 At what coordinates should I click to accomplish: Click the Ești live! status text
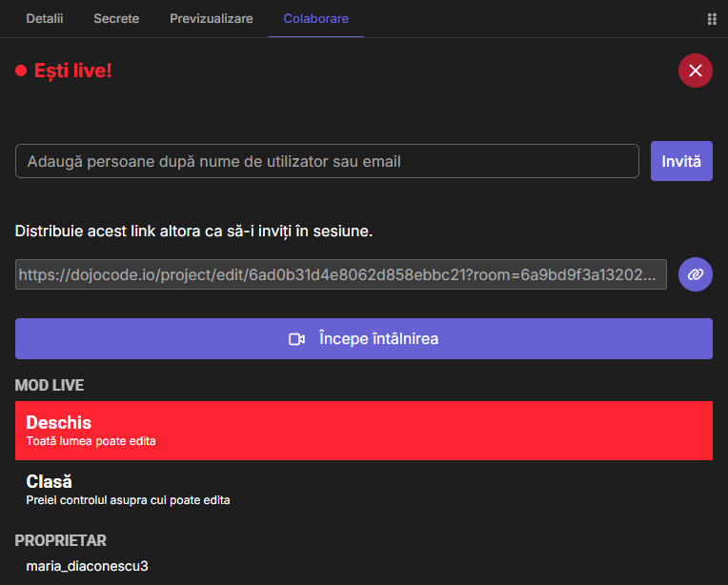[72, 71]
